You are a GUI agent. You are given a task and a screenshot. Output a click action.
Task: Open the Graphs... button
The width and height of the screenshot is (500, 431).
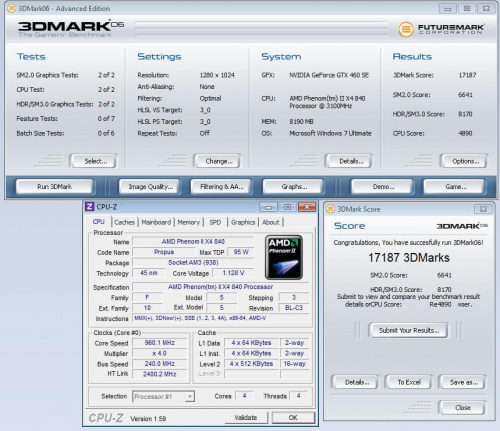pyautogui.click(x=293, y=187)
